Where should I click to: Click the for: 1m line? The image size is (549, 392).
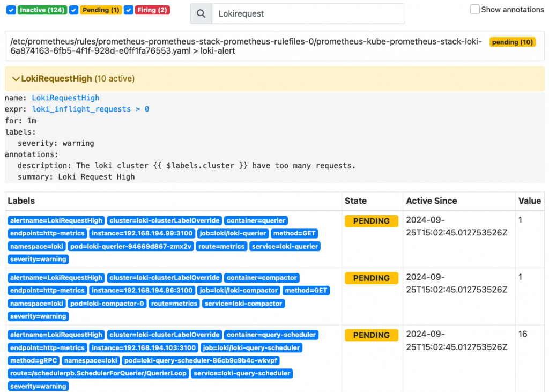pos(21,121)
